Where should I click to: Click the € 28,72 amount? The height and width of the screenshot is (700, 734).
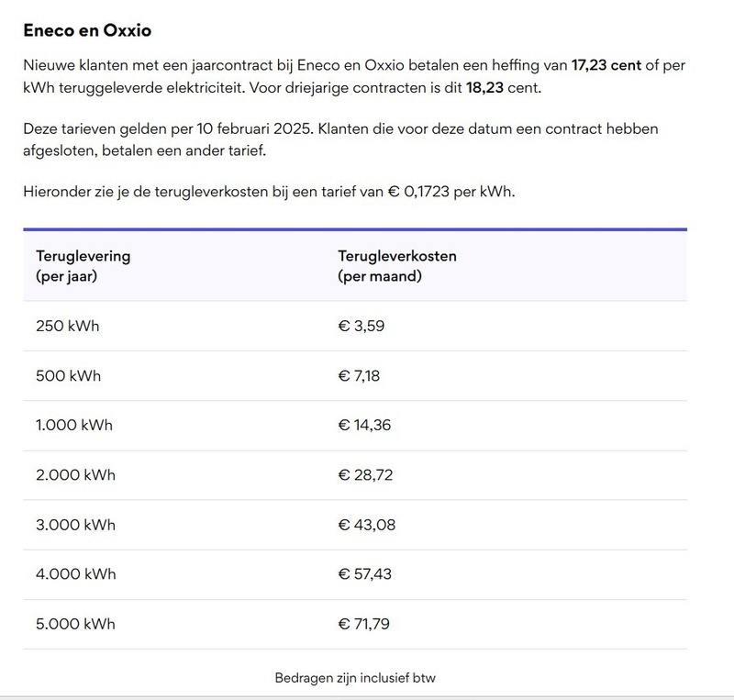pyautogui.click(x=366, y=475)
